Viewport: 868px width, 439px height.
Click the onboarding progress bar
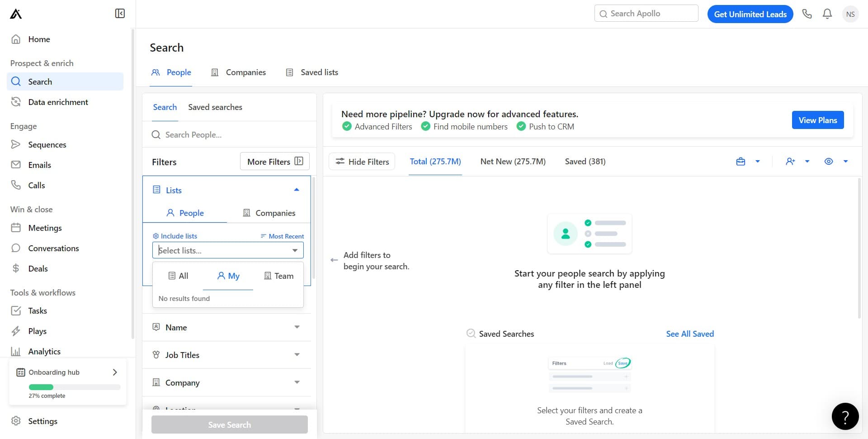point(75,387)
